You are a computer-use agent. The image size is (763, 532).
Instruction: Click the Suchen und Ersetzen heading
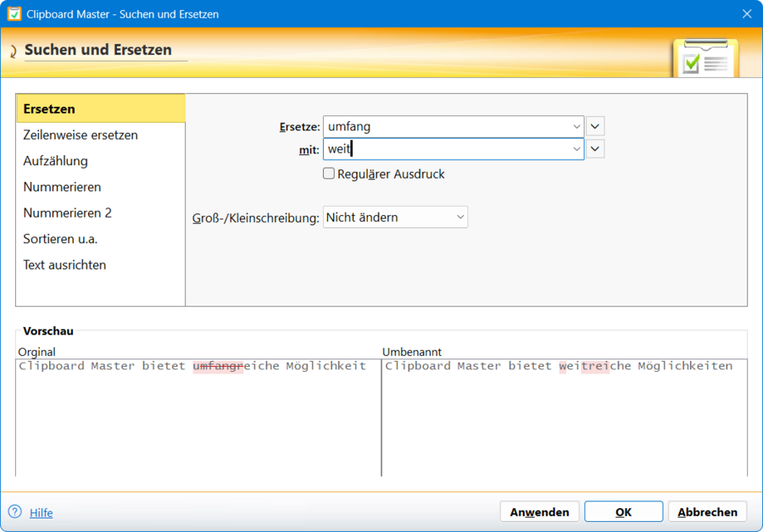97,50
